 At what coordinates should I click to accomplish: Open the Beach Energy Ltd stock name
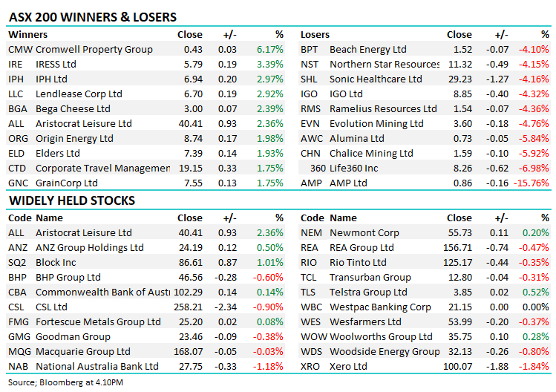368,49
